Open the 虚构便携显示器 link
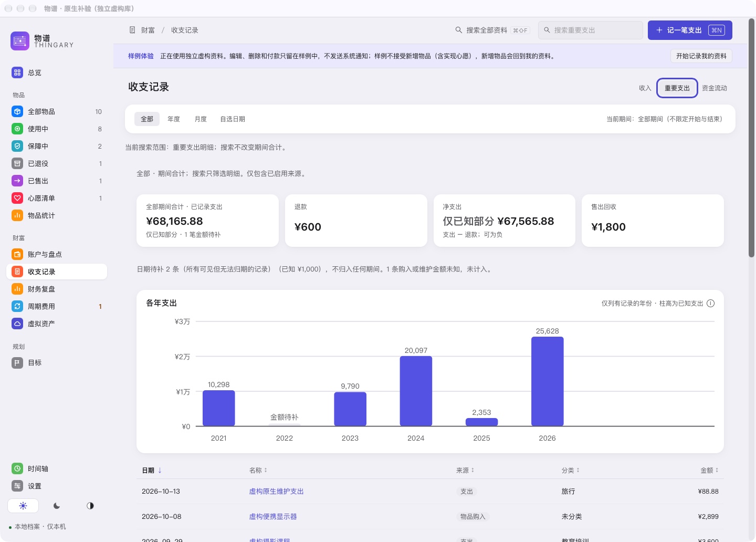 click(273, 517)
